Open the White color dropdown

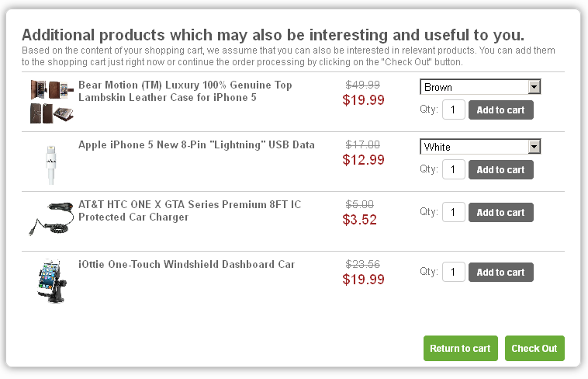pyautogui.click(x=480, y=147)
